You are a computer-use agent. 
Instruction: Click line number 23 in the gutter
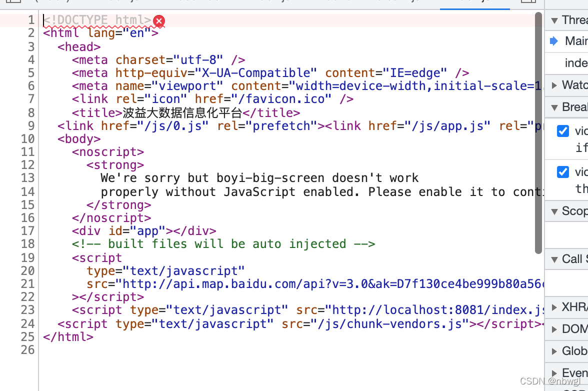(28, 310)
